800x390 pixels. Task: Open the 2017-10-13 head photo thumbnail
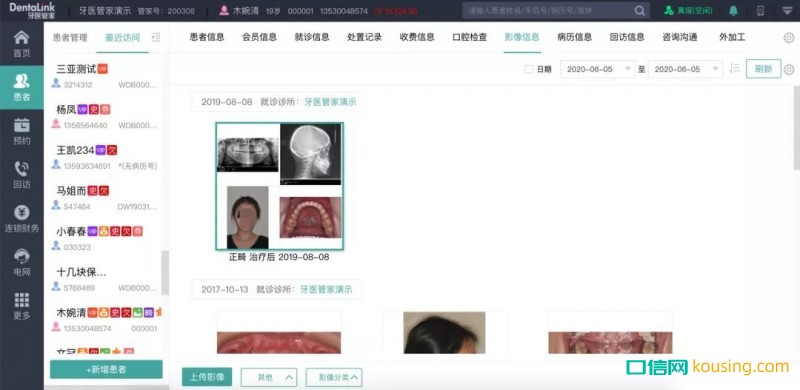click(444, 333)
